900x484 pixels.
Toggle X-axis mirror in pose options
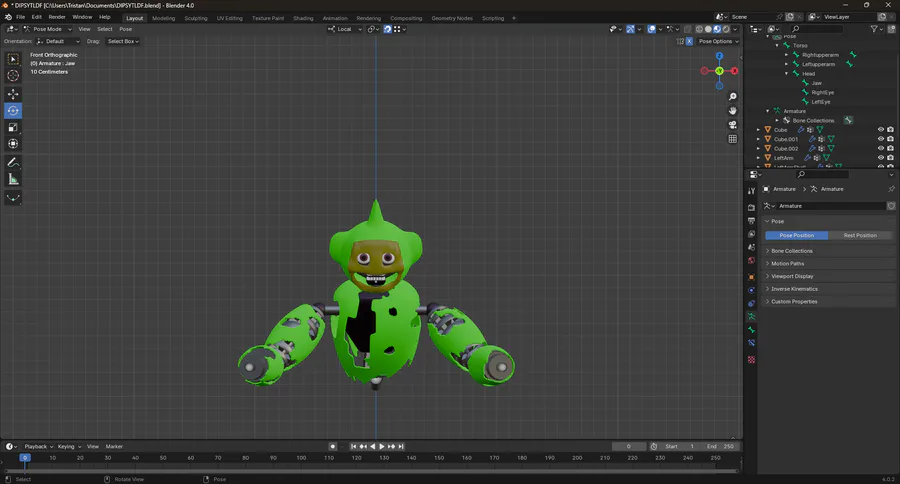689,41
